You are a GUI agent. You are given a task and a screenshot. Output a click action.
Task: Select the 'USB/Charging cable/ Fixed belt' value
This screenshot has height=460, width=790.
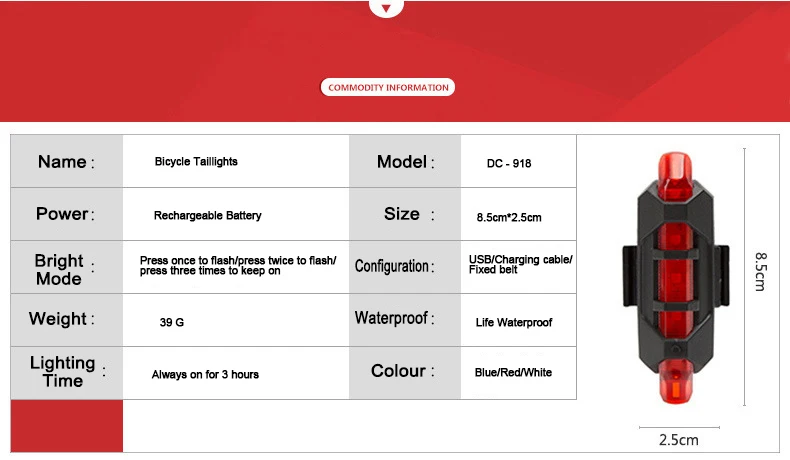click(x=520, y=265)
